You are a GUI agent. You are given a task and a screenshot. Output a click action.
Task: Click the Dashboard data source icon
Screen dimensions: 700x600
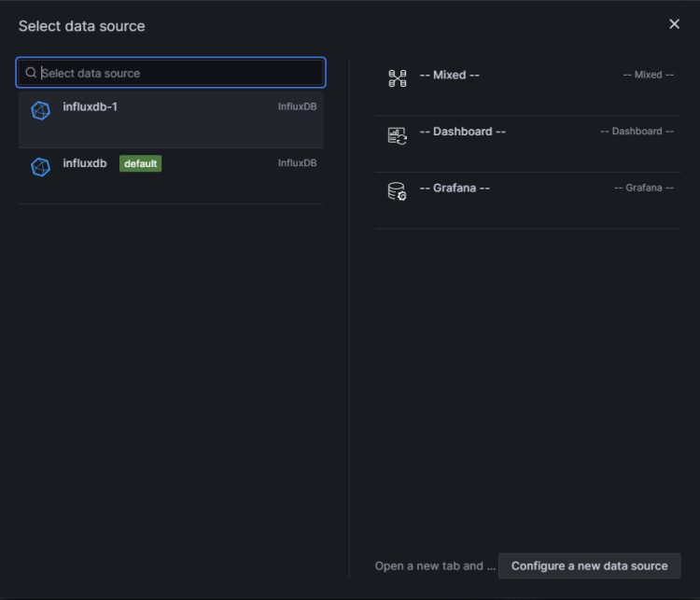coord(398,135)
